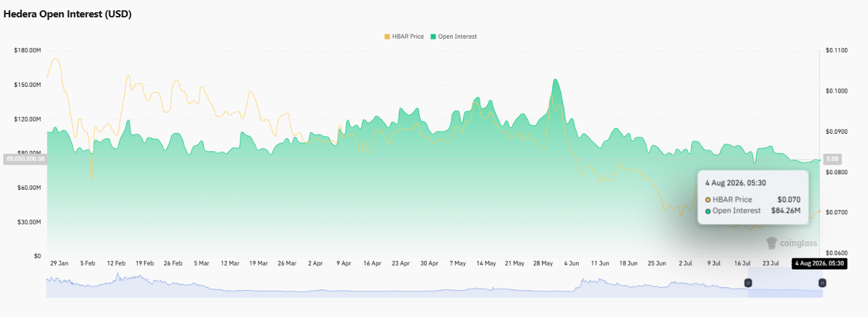Click the $0 y-axis label

38,256
